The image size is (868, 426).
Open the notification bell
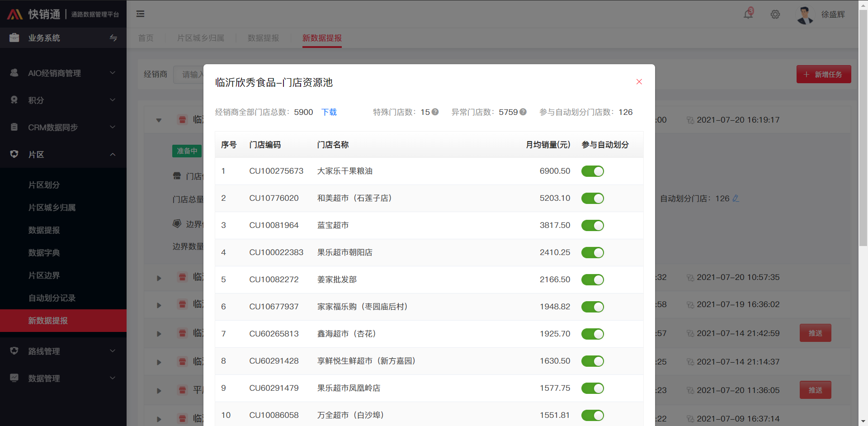pyautogui.click(x=749, y=14)
